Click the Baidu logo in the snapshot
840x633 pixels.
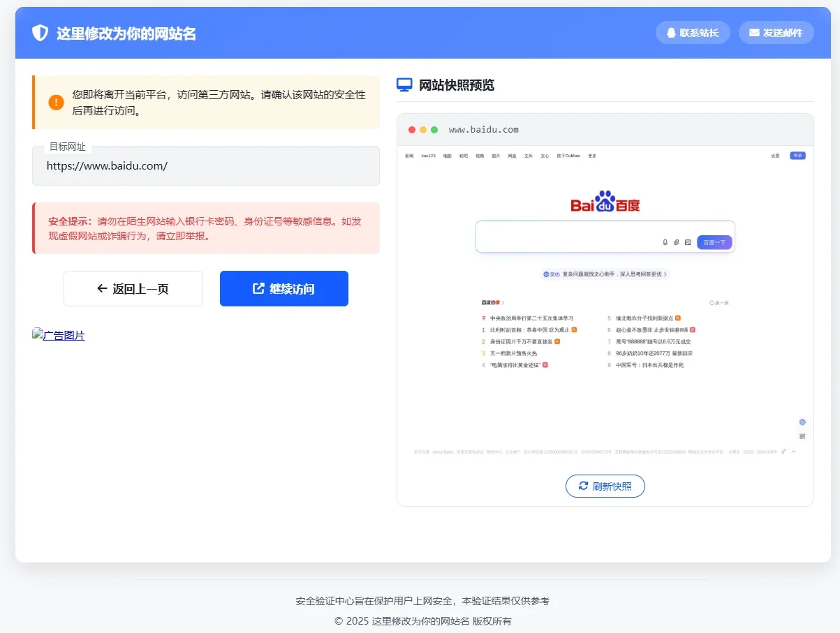click(605, 202)
